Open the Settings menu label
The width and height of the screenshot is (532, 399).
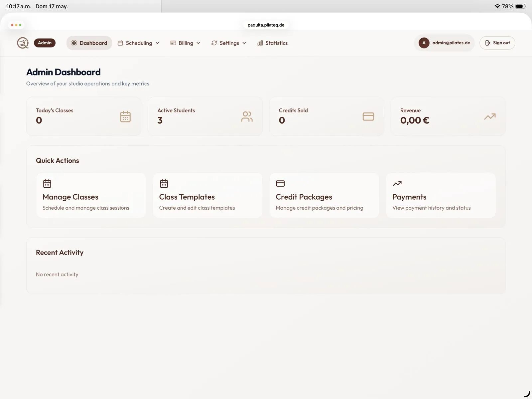[229, 43]
